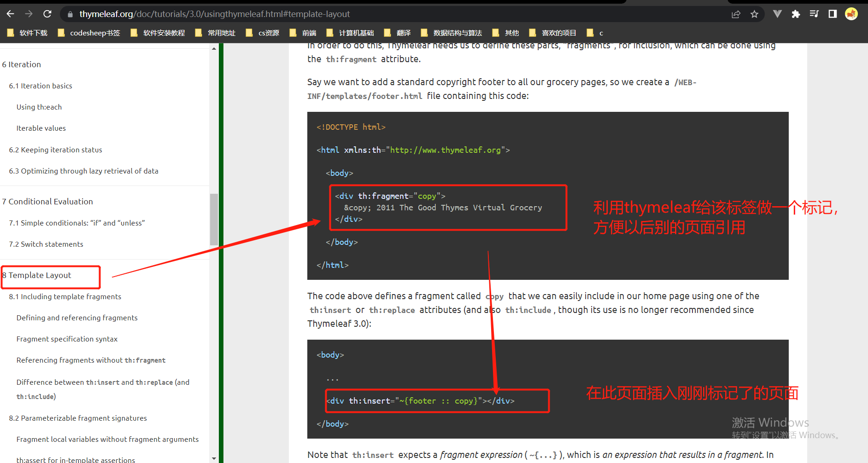Open the 计算机基础 bookmark folder
The width and height of the screenshot is (868, 463).
coord(350,33)
